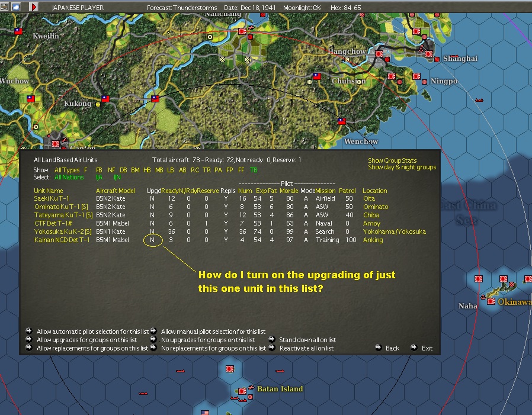Toggle the FB fighter-bomber filter
This screenshot has height=415, width=532.
pyautogui.click(x=99, y=170)
